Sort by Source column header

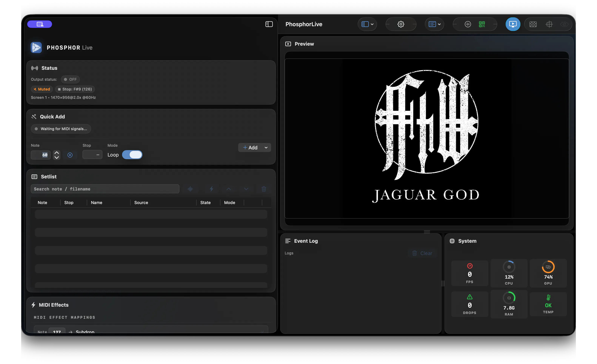[x=141, y=203]
